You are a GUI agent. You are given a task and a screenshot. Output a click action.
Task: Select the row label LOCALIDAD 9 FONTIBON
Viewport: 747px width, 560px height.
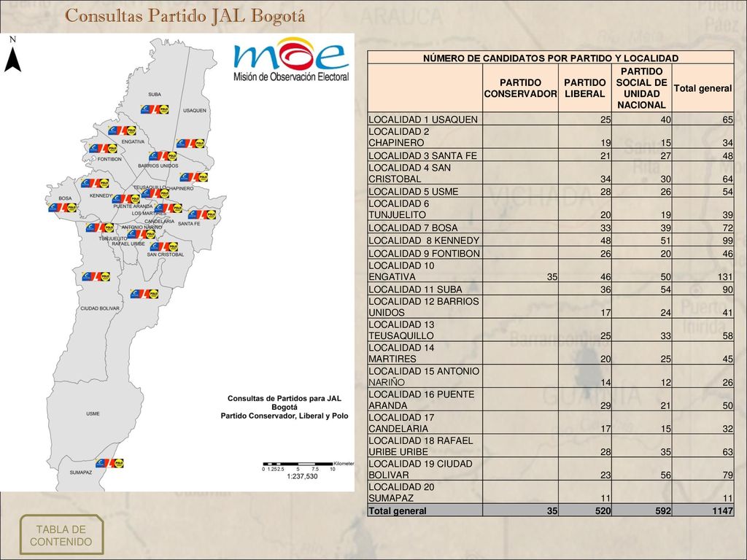click(424, 253)
